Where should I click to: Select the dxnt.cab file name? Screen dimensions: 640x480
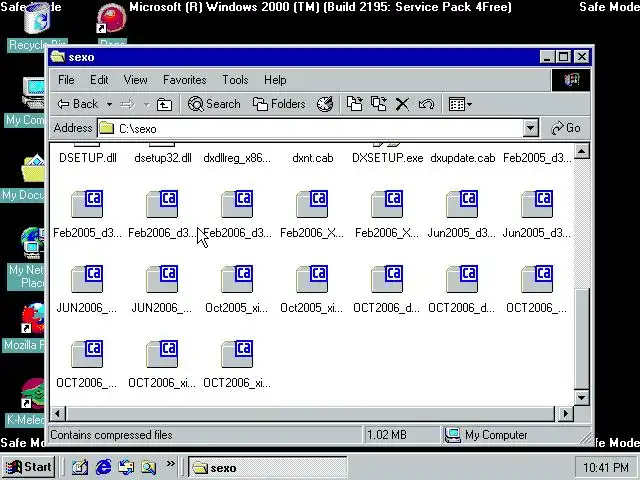pyautogui.click(x=313, y=158)
